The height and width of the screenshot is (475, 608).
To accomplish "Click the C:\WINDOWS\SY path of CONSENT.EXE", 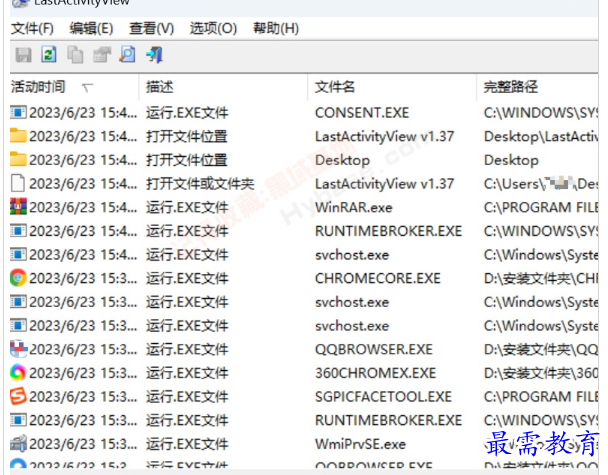I will click(x=541, y=113).
